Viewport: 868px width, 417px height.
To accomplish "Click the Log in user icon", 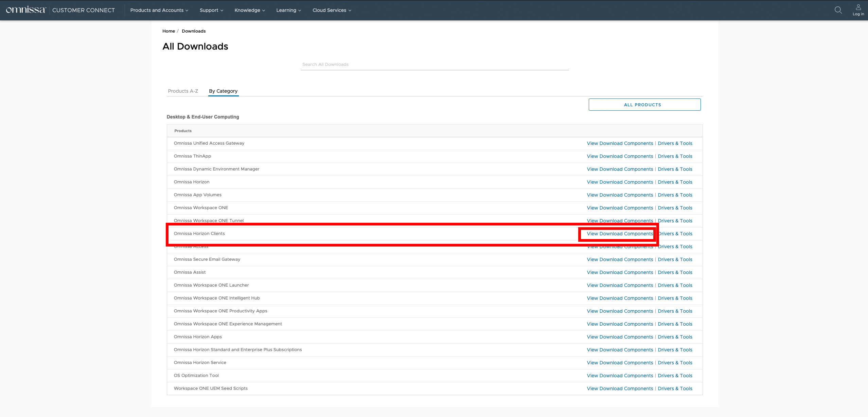I will click(x=858, y=10).
